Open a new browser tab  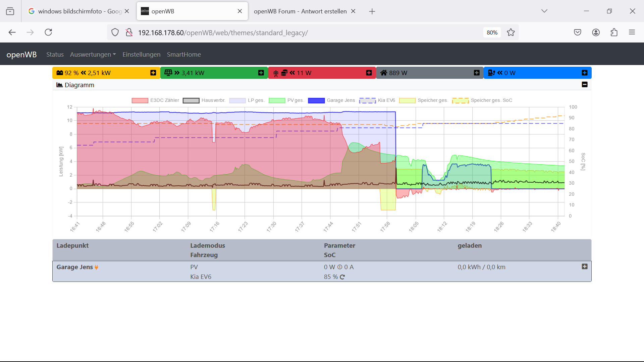[x=372, y=11]
